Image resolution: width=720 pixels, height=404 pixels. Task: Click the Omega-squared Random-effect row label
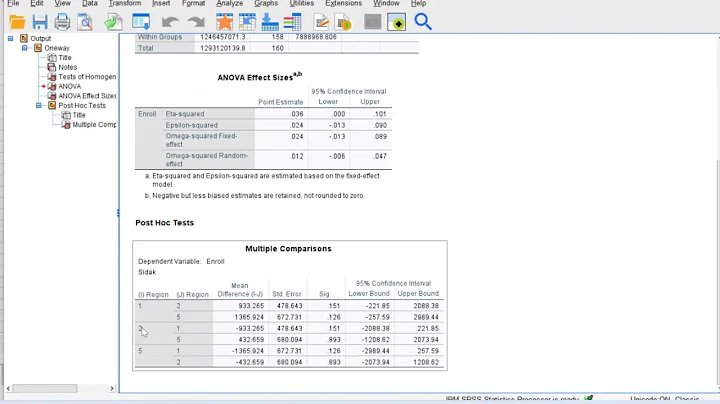tap(207, 160)
